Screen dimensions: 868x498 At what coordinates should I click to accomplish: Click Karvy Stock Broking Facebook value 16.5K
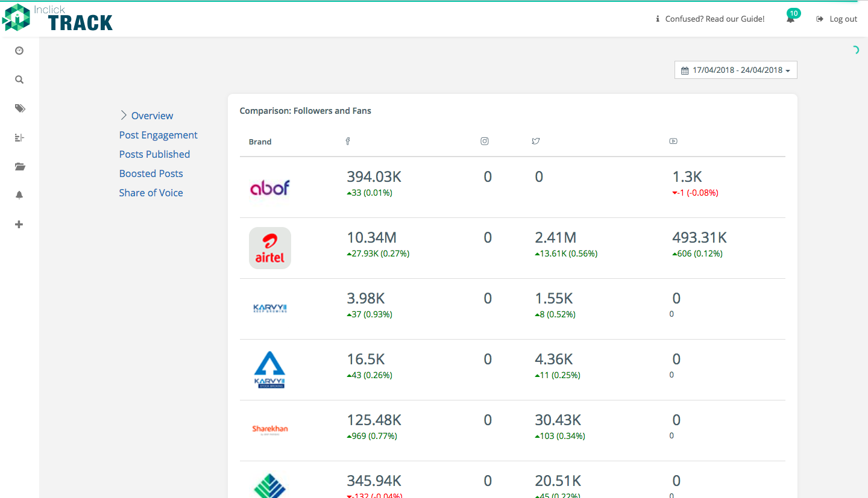click(366, 359)
